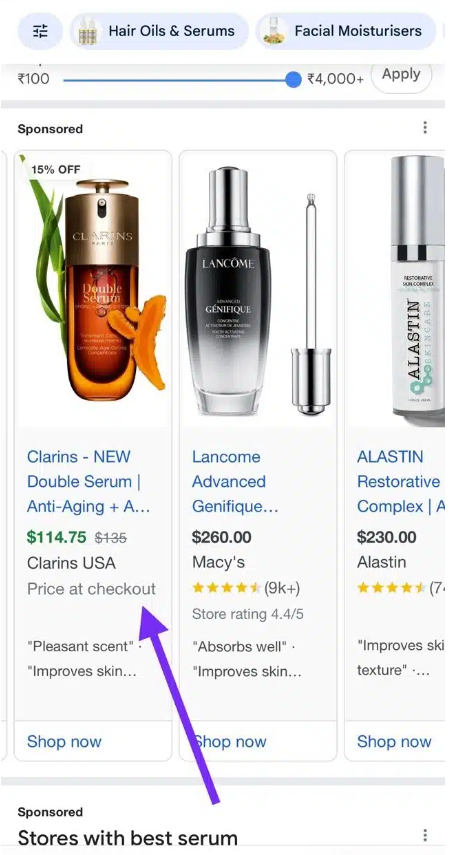Click the Clarins USA seller name
This screenshot has height=855, width=456.
[x=71, y=563]
